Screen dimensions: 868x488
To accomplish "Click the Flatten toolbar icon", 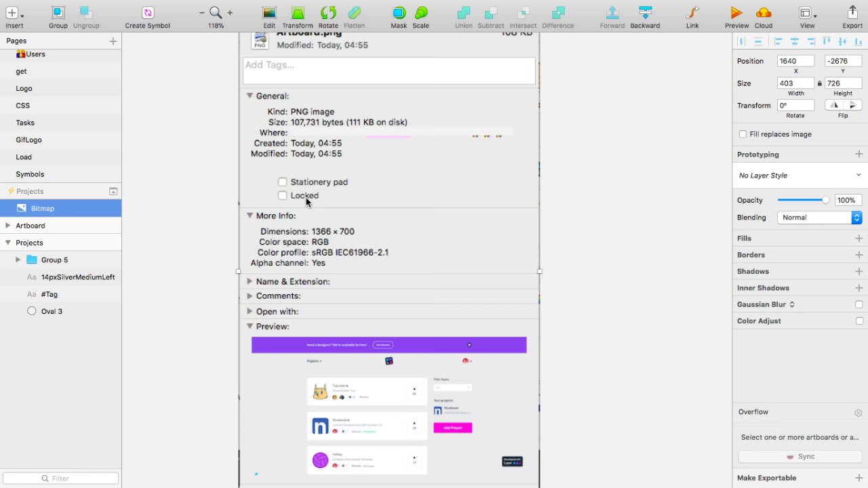I will (354, 13).
